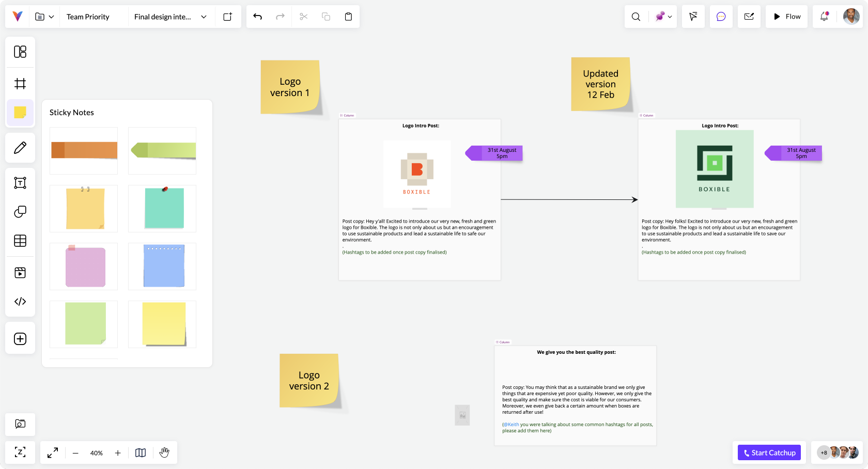Choose the teal pinned sticky note

pos(162,209)
